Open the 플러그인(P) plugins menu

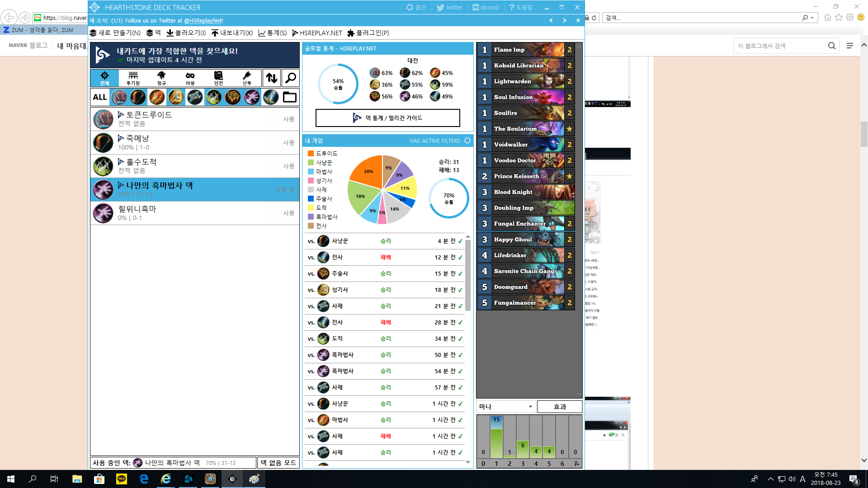click(368, 33)
